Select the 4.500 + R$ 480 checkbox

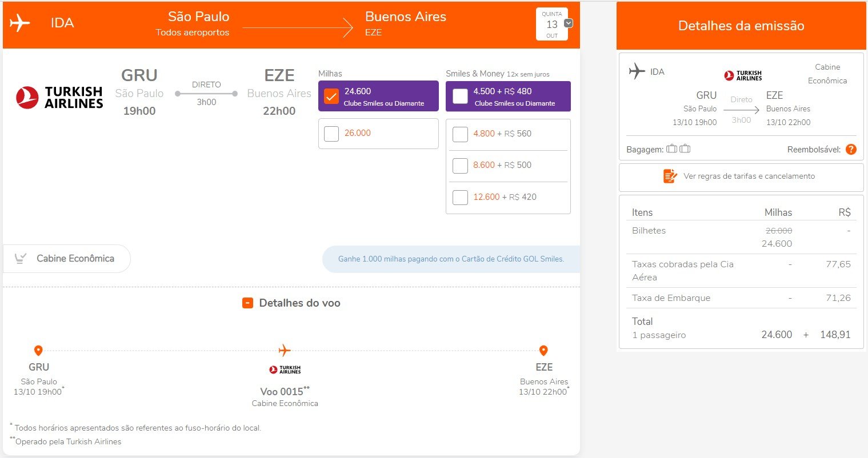[460, 96]
